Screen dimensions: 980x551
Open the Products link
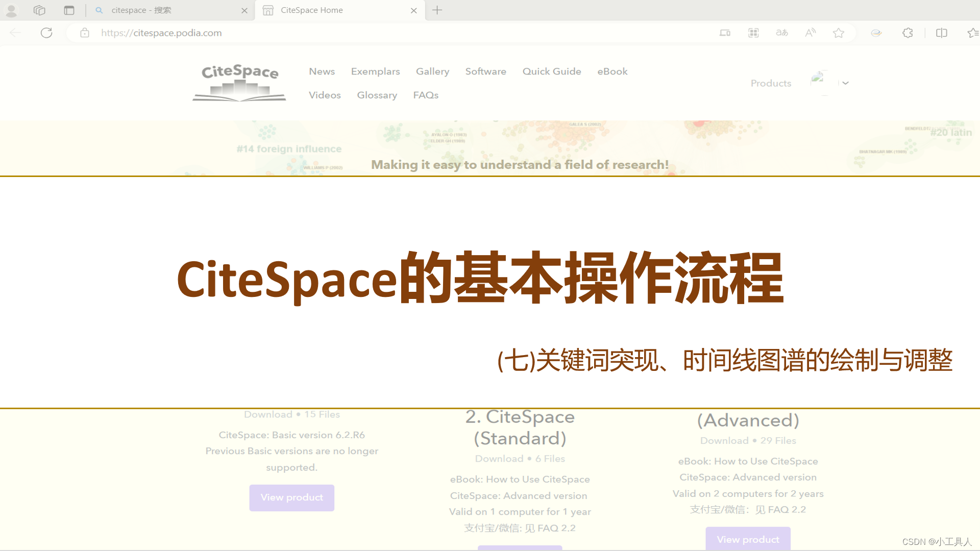(x=771, y=83)
